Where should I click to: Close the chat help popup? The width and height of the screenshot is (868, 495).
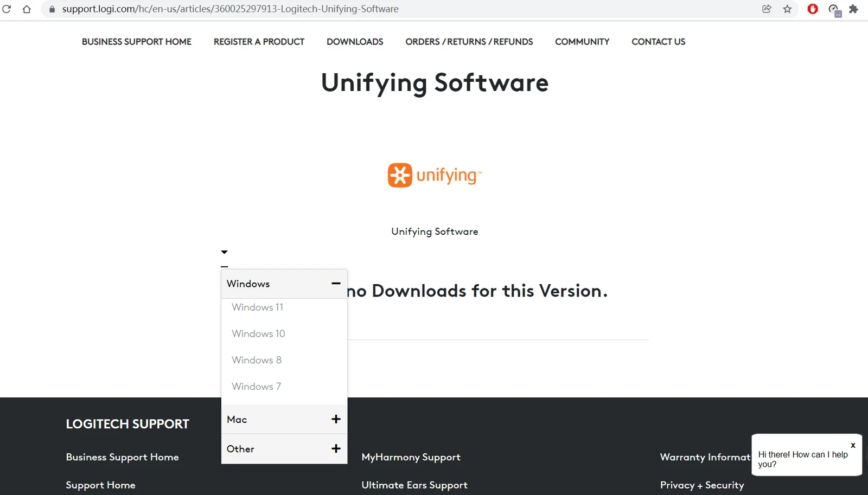pyautogui.click(x=853, y=445)
